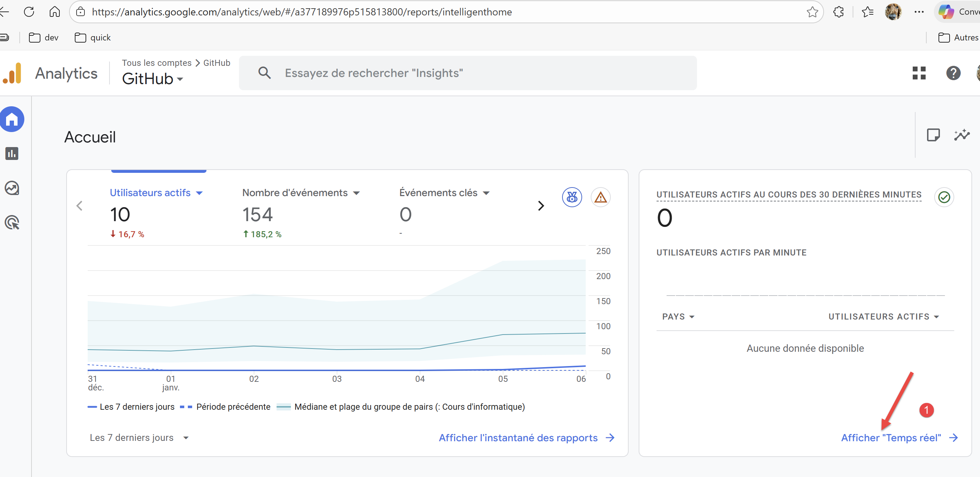Click the Insights search field
The image size is (980, 477).
[x=468, y=73]
